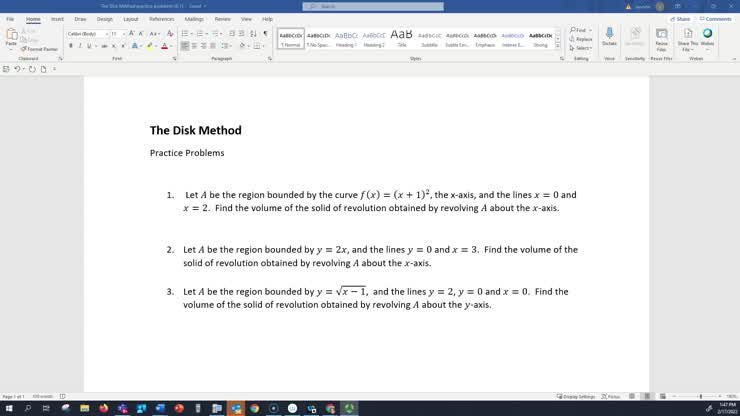Apply bullet list formatting

pyautogui.click(x=186, y=33)
